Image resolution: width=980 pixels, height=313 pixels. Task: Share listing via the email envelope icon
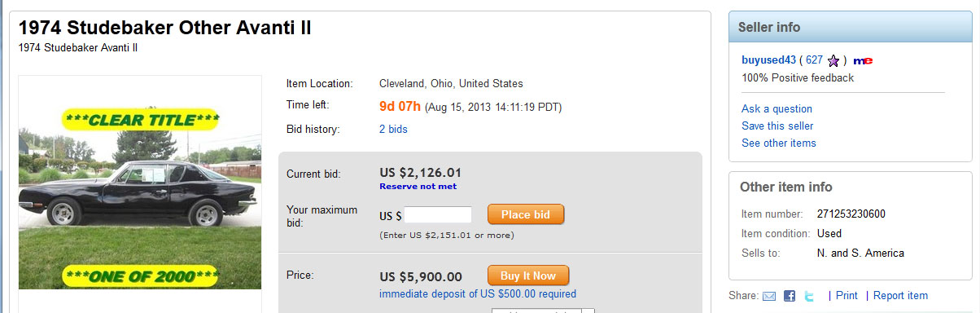[x=769, y=296]
